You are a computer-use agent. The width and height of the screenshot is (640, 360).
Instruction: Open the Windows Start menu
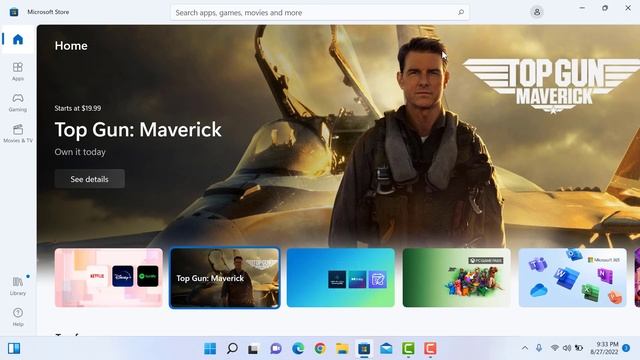point(210,349)
